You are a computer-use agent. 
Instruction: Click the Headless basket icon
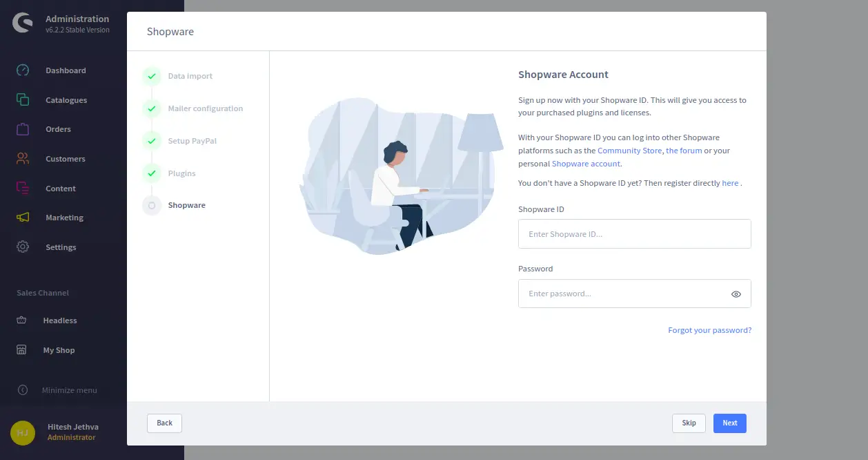(21, 320)
